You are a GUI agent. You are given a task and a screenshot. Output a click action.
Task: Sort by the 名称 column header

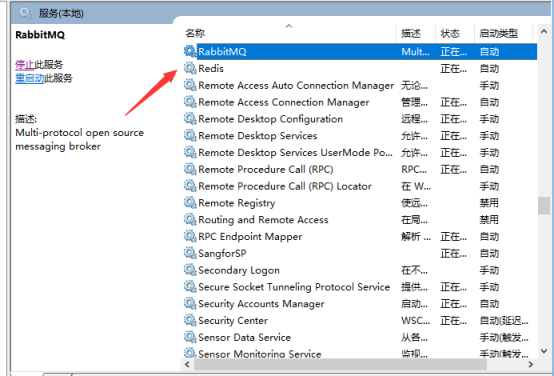click(x=195, y=34)
